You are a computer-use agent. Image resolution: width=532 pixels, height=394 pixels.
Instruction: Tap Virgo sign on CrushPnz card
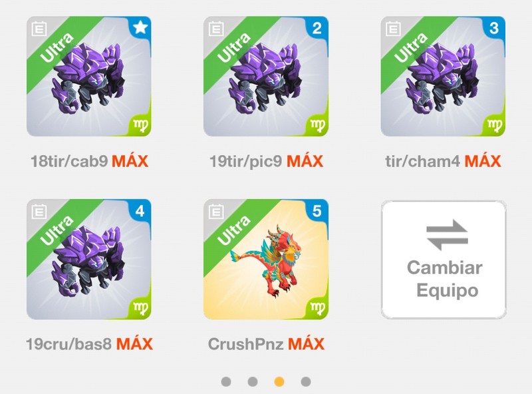pos(318,308)
